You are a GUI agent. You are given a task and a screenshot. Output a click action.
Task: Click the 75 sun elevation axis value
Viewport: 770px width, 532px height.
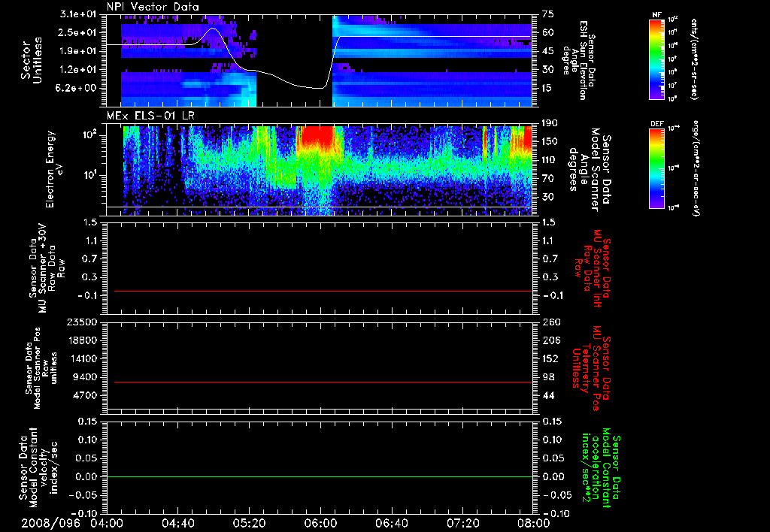coord(547,14)
